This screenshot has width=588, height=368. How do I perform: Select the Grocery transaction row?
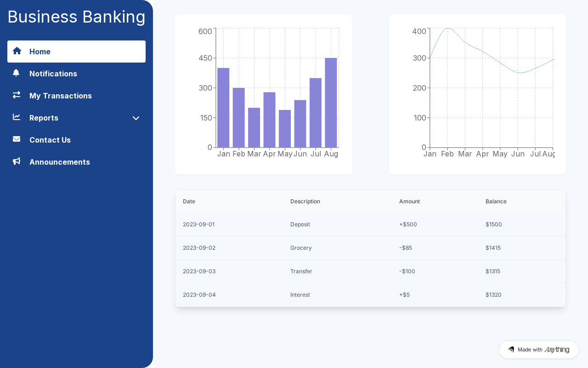[370, 248]
